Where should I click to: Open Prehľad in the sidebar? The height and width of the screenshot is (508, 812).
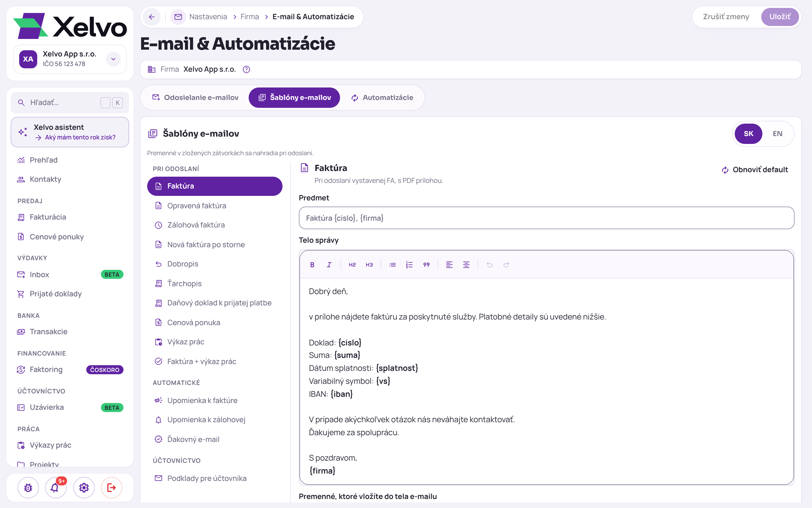70,160
